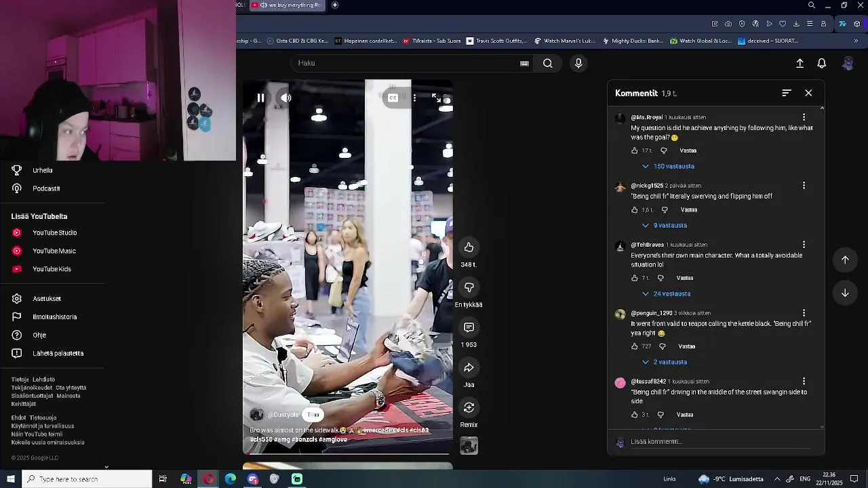Reply (Vastaa) to @Ms.Royal comment
Screen dimensions: 868x488
tap(688, 150)
